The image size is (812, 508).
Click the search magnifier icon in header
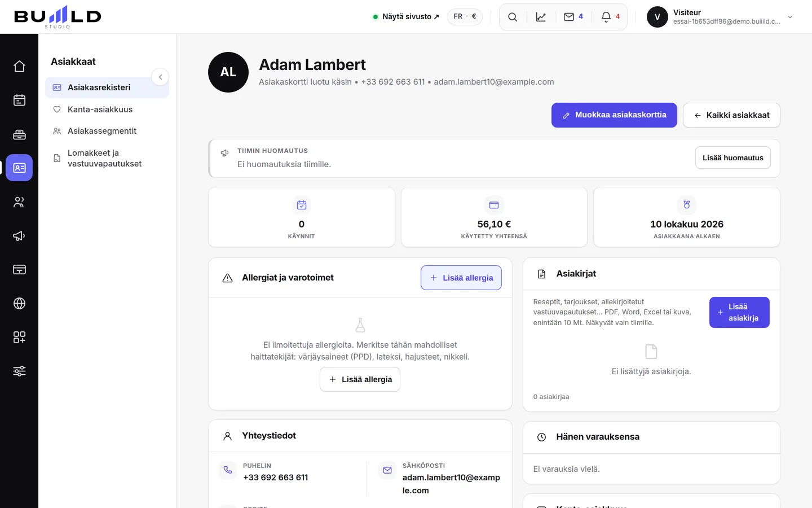(x=513, y=17)
